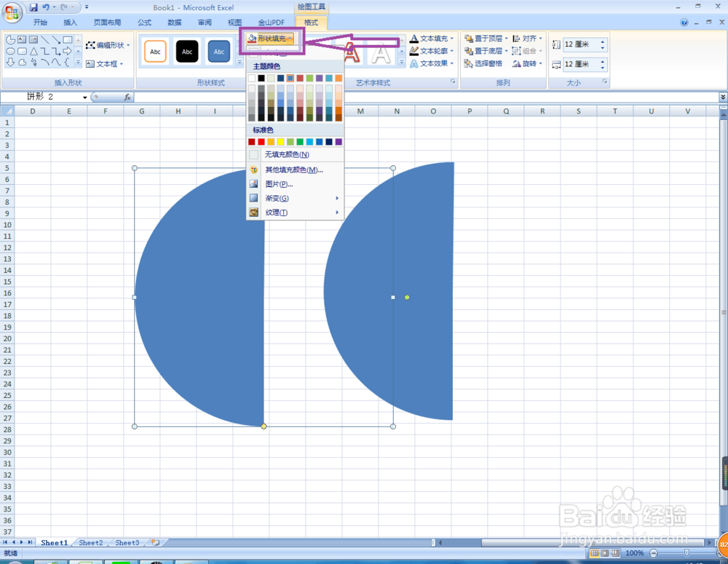The width and height of the screenshot is (728, 564).
Task: Select the left brace shape
Action: (x=68, y=62)
